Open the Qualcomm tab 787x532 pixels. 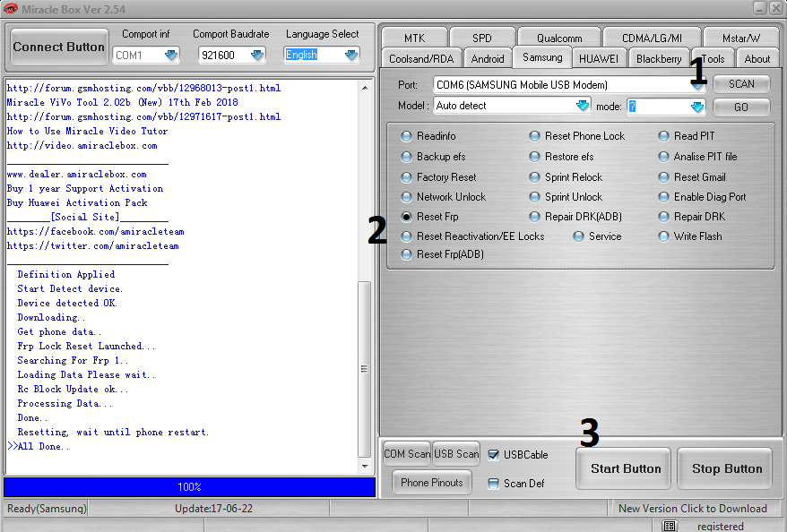click(x=559, y=39)
